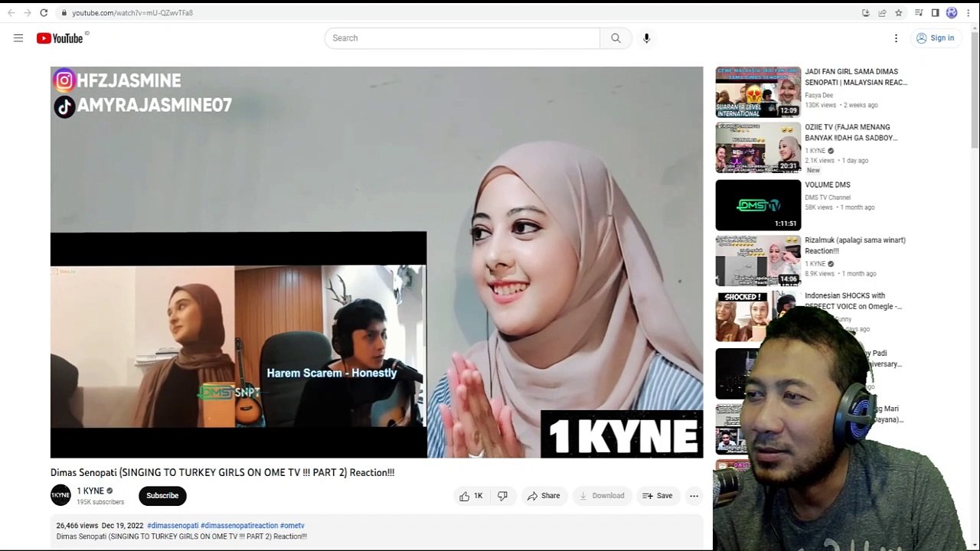Go to the YouTube home logo

pos(60,38)
